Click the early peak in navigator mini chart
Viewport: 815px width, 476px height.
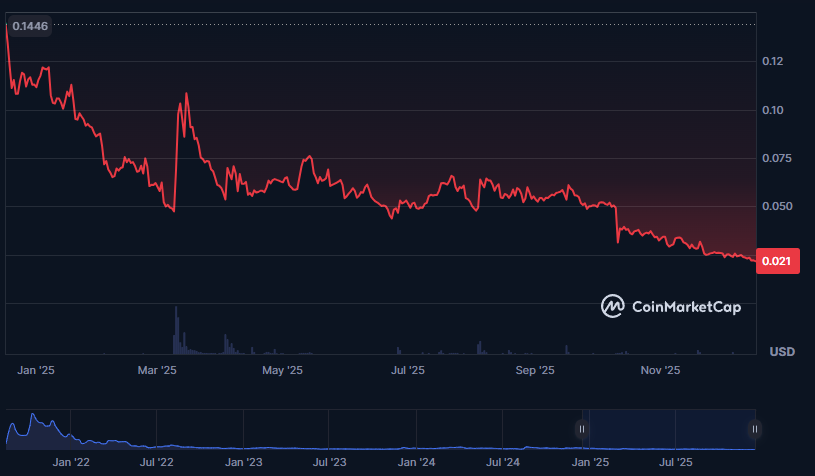click(33, 415)
